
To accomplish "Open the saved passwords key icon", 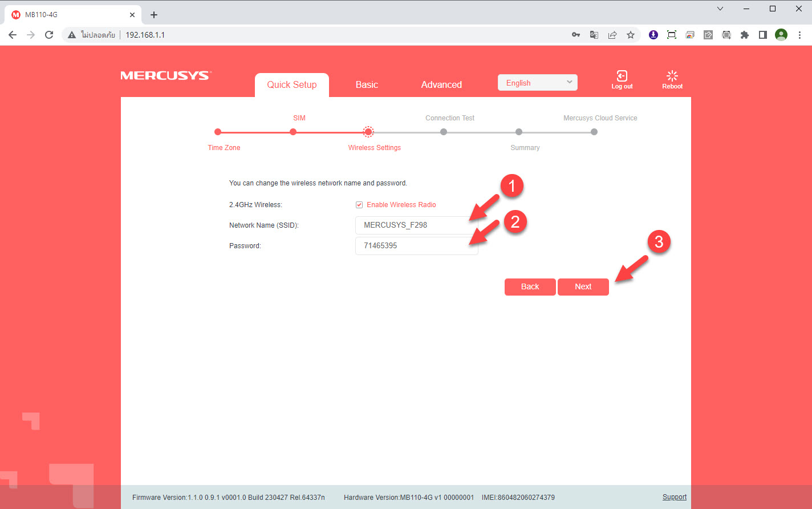I will click(576, 35).
